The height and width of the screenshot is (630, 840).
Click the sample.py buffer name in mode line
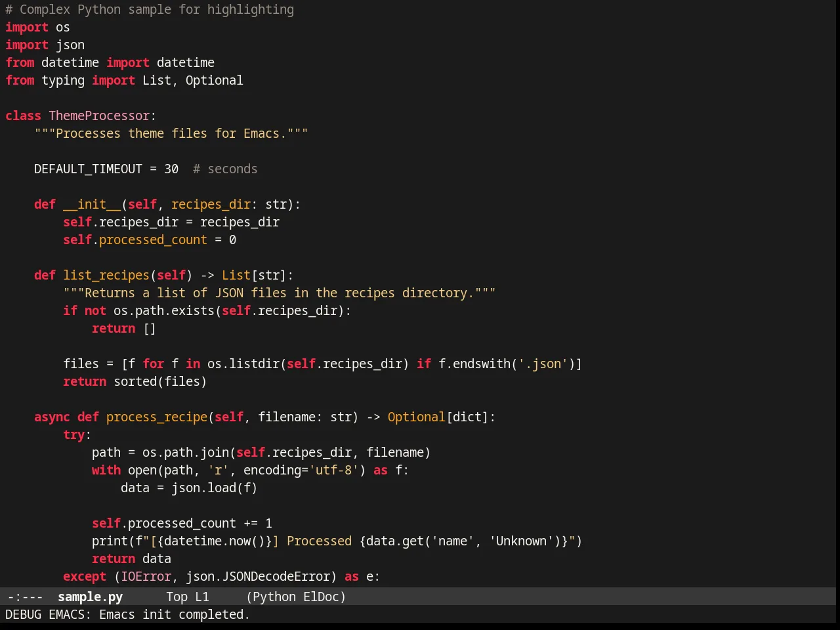[90, 597]
